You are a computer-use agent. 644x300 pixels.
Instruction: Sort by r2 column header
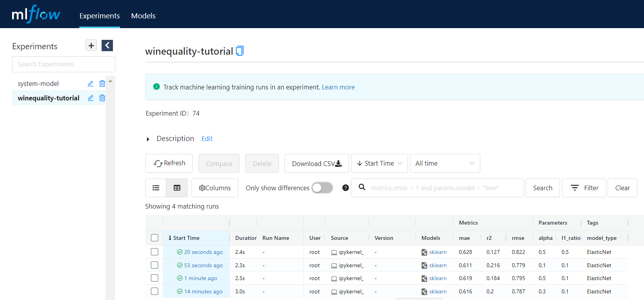click(489, 238)
